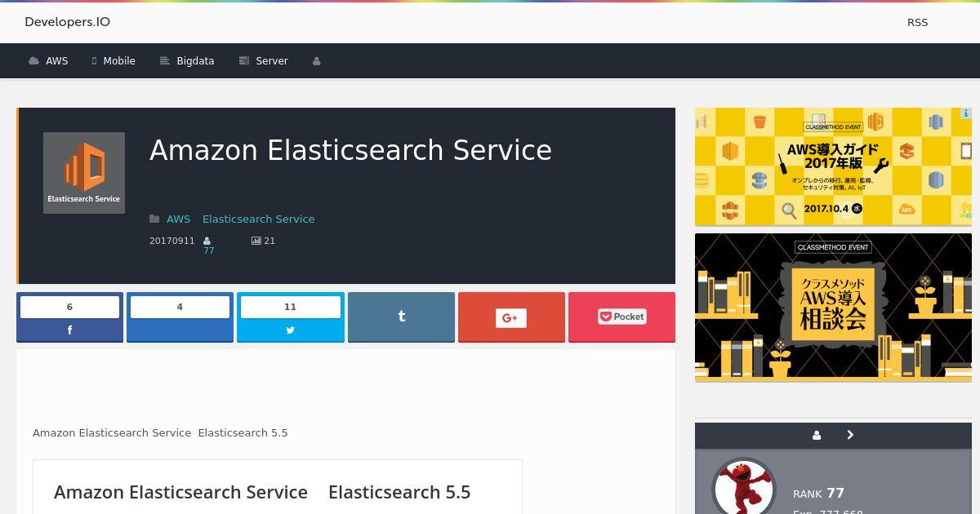This screenshot has height=514, width=980.
Task: Click the RANK 77 text
Action: [818, 493]
